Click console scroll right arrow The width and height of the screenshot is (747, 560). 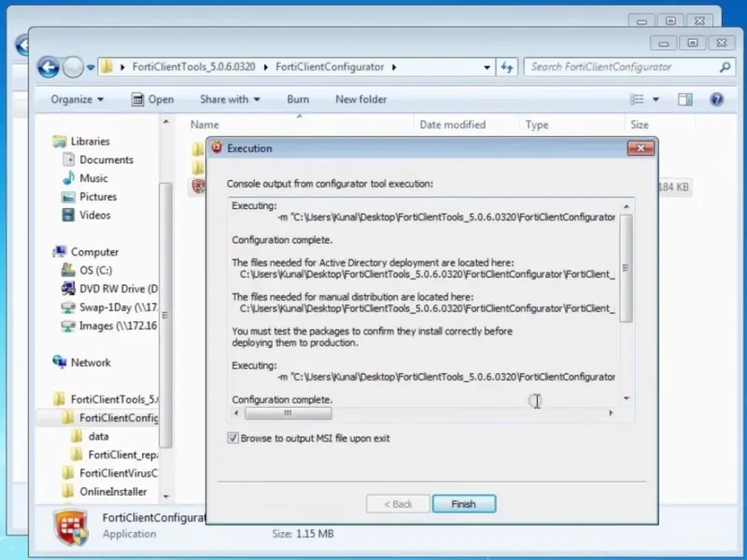click(611, 413)
